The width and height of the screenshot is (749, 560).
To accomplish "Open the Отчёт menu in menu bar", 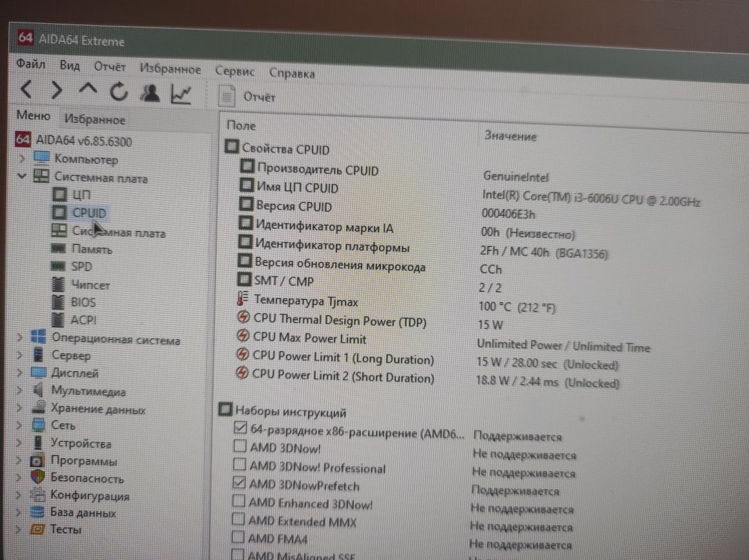I will [x=110, y=67].
